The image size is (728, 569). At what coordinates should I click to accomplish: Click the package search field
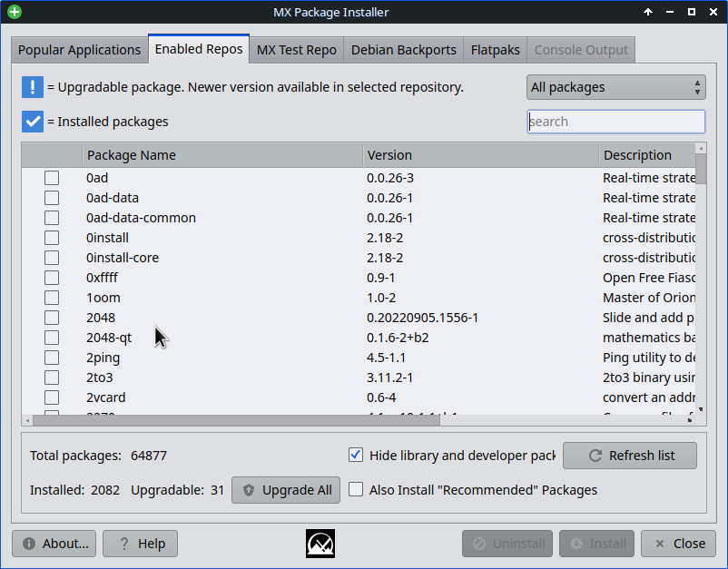pyautogui.click(x=615, y=122)
